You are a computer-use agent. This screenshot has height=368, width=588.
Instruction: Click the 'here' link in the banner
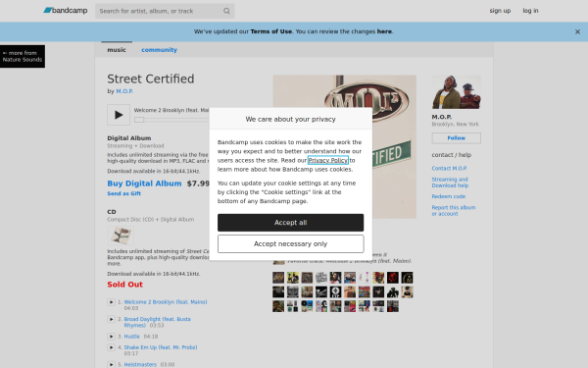384,31
